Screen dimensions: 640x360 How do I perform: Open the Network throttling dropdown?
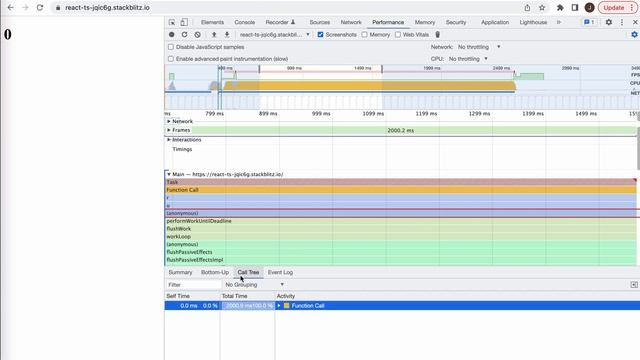(479, 47)
